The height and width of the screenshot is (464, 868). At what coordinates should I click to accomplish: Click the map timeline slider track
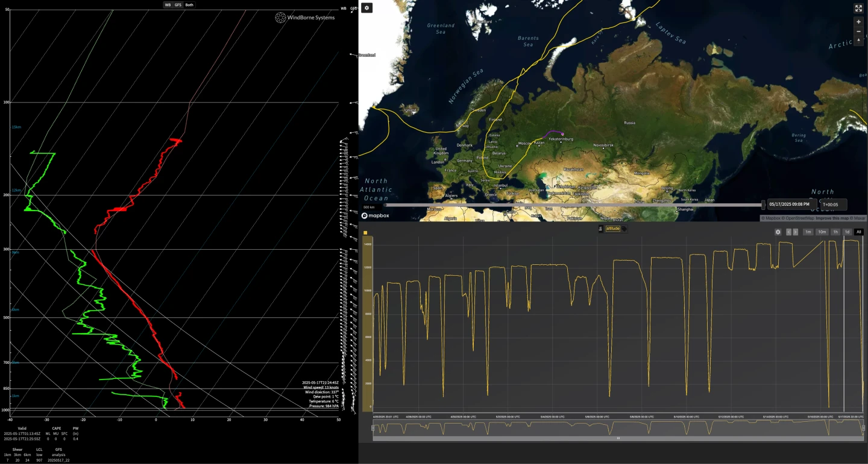coord(573,205)
